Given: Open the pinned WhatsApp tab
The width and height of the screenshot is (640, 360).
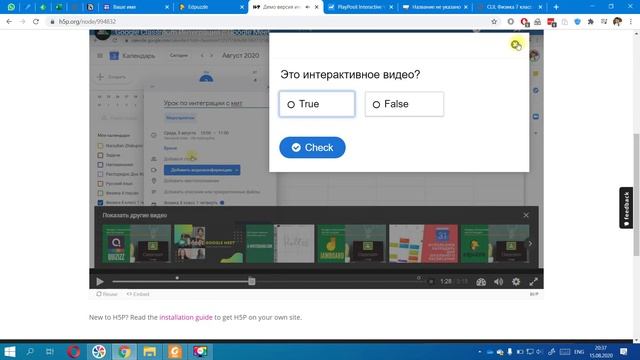Looking at the screenshot, I should (11, 7).
